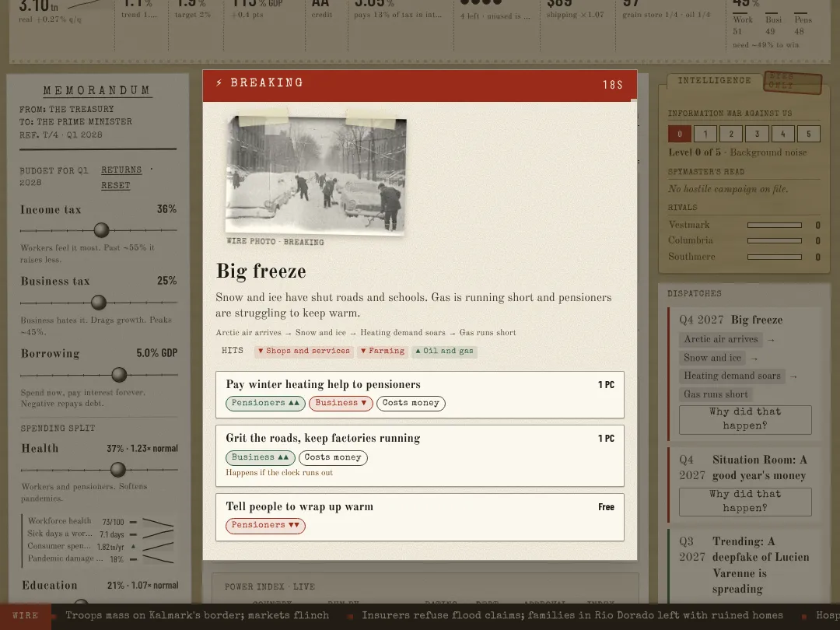Screen dimensions: 840x630
Task: Select information war level 5 box
Action: pos(809,134)
